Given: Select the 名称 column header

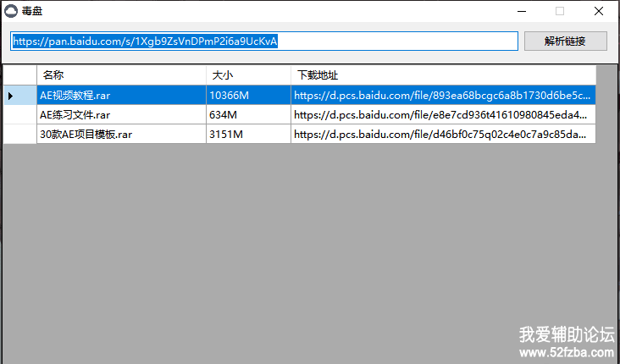Looking at the screenshot, I should click(x=121, y=75).
